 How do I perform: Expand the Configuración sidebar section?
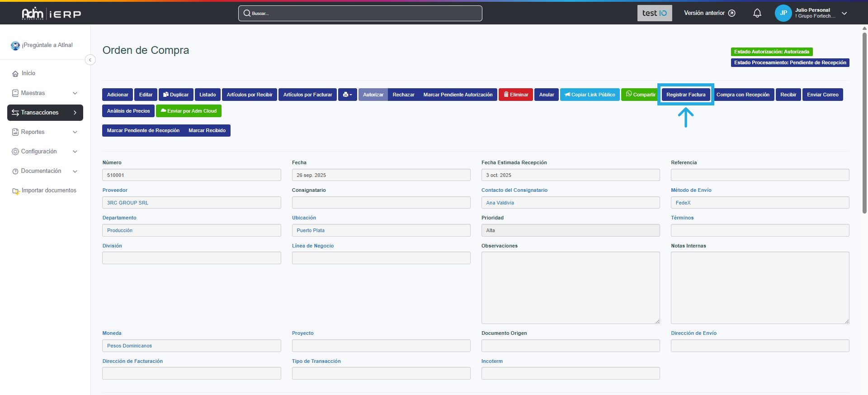[45, 152]
